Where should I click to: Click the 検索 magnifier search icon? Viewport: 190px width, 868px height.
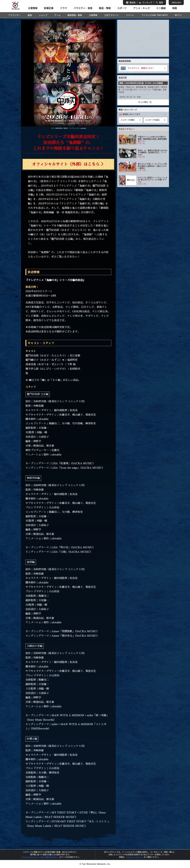pos(157,2)
